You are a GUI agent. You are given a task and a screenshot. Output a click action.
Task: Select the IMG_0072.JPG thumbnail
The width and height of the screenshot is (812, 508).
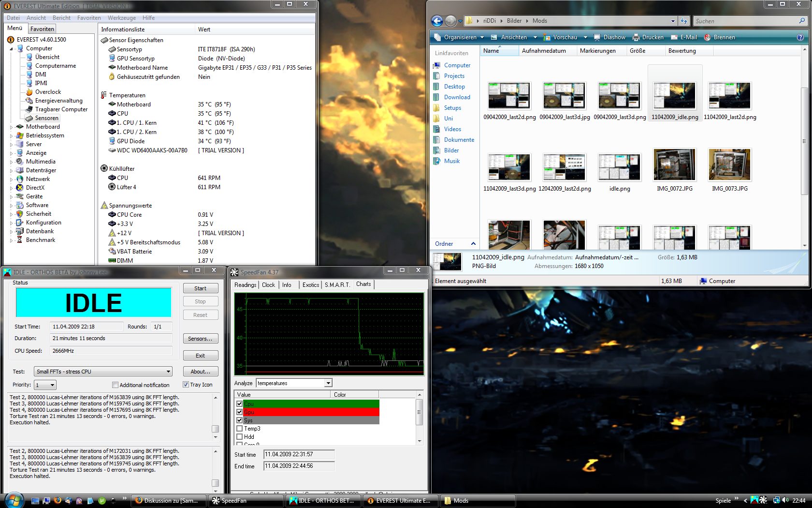pos(675,165)
